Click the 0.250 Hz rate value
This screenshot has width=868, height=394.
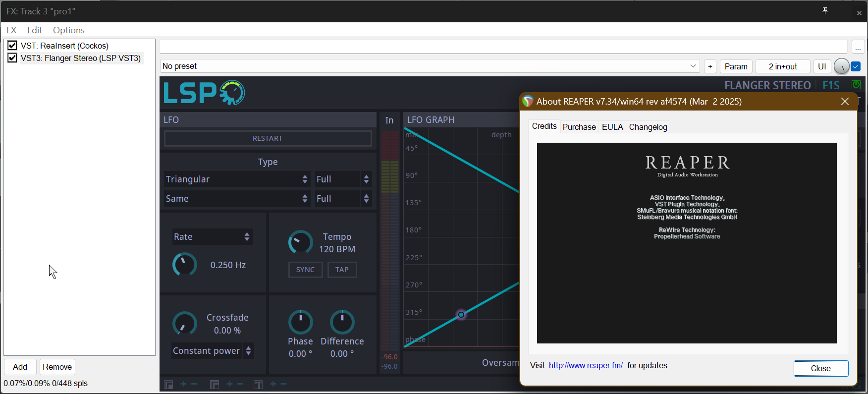[x=228, y=265]
